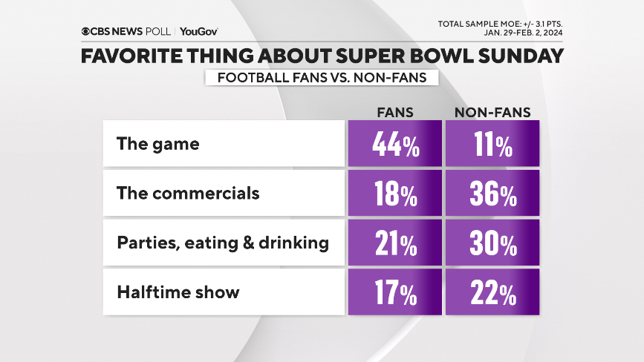
Task: Click the NON-FANS column header
Action: [492, 113]
